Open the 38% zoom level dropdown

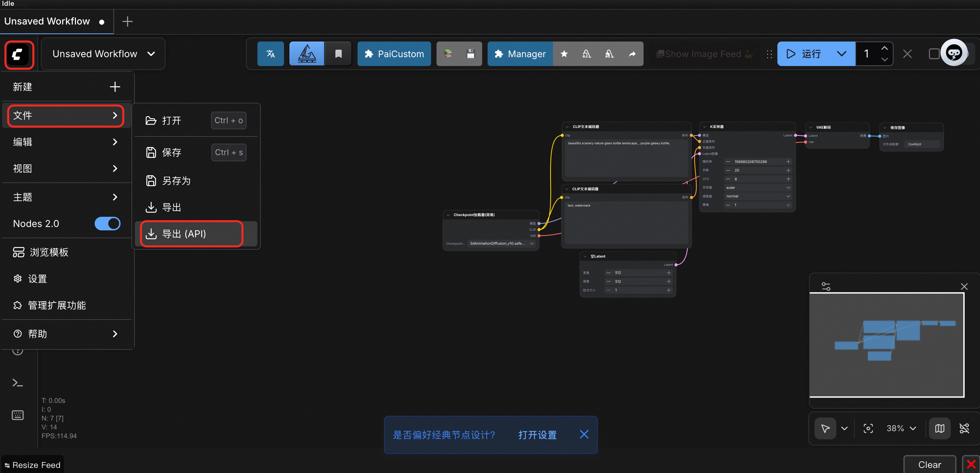[x=901, y=428]
